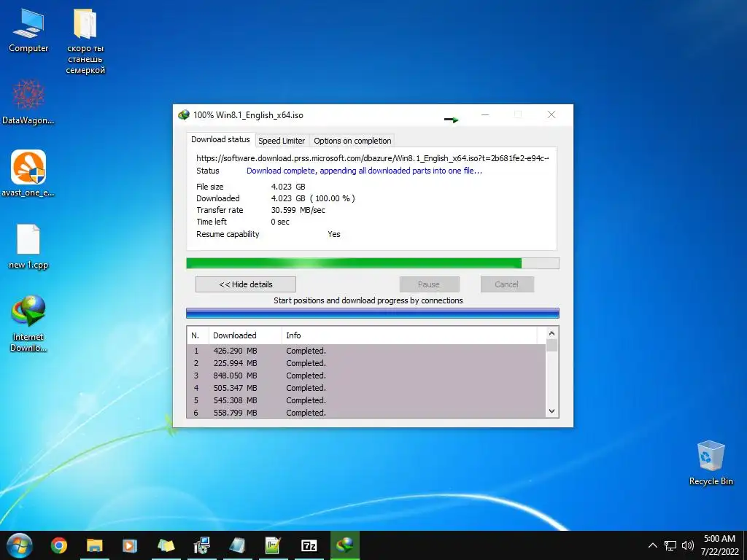Image resolution: width=747 pixels, height=560 pixels.
Task: Click the Pause button
Action: pyautogui.click(x=429, y=284)
